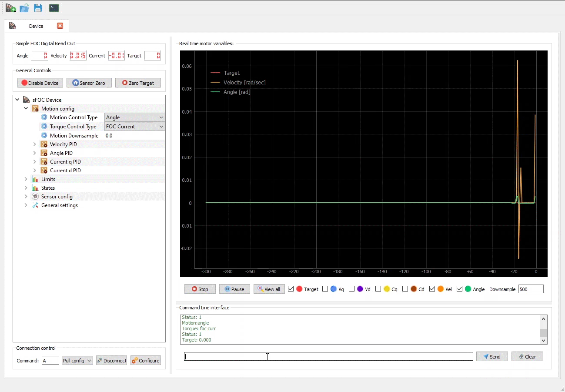Screen dimensions: 565x392
Task: Enable the Cq plot checkbox
Action: click(378, 289)
